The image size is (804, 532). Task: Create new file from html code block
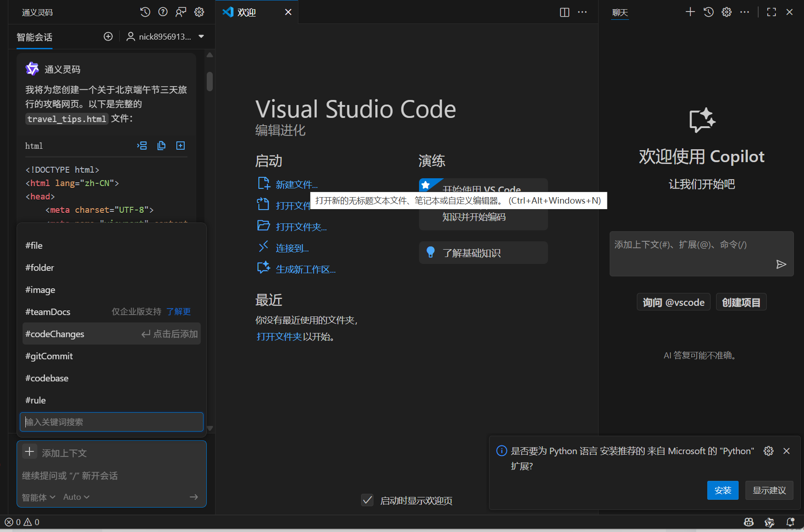[x=181, y=146]
